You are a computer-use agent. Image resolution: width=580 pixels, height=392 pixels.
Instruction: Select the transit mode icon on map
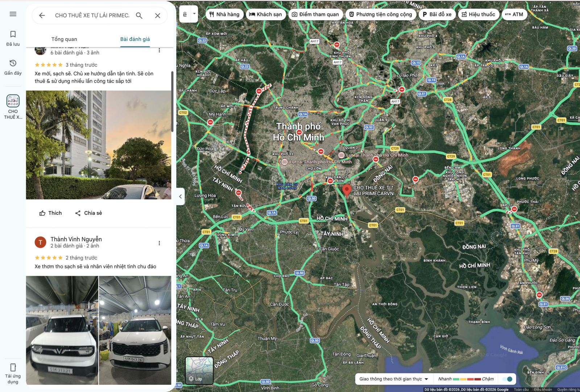click(x=185, y=14)
